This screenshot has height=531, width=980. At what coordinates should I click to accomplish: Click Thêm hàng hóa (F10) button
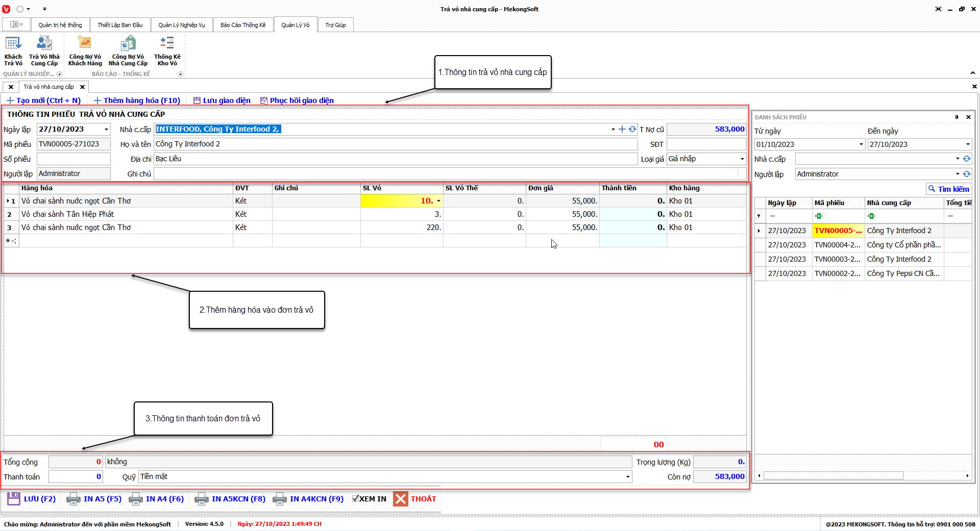tap(137, 100)
